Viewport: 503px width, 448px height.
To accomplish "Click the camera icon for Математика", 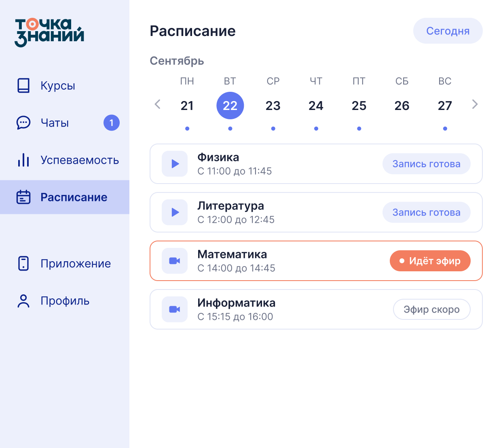I will click(x=175, y=261).
